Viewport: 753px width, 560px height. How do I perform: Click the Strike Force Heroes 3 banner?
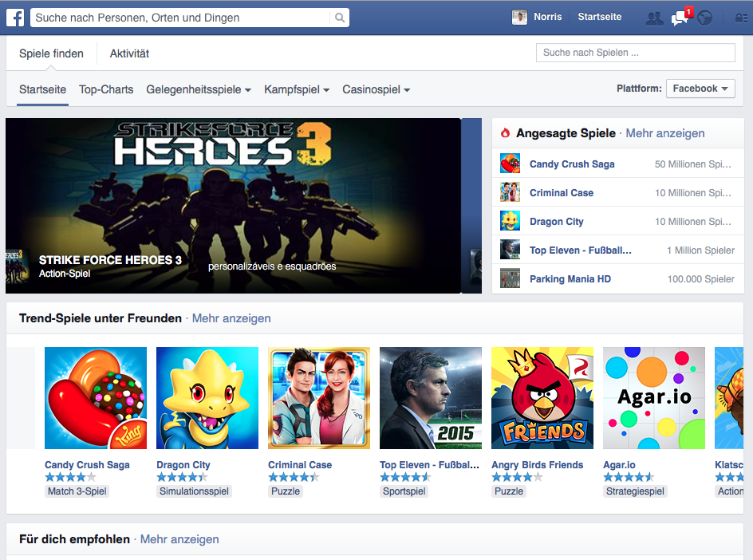233,206
